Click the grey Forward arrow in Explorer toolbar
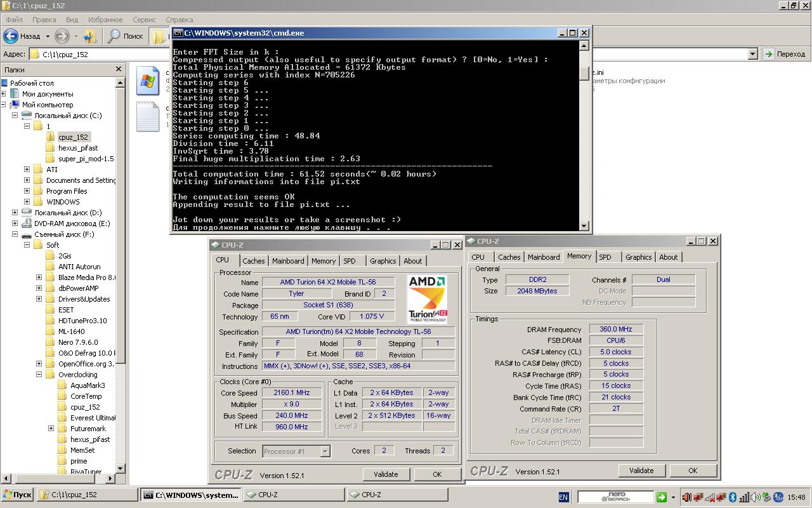812x508 pixels. (x=62, y=36)
